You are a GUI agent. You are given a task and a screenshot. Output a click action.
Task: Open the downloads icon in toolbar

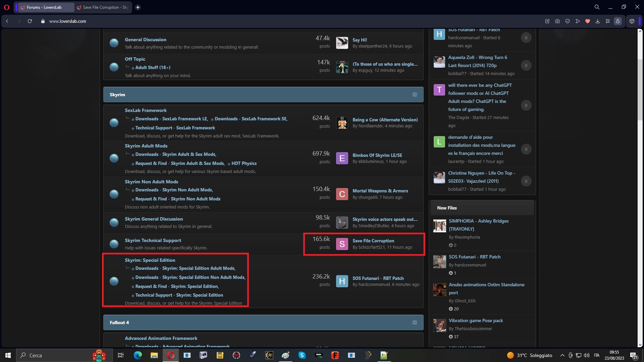[597, 21]
